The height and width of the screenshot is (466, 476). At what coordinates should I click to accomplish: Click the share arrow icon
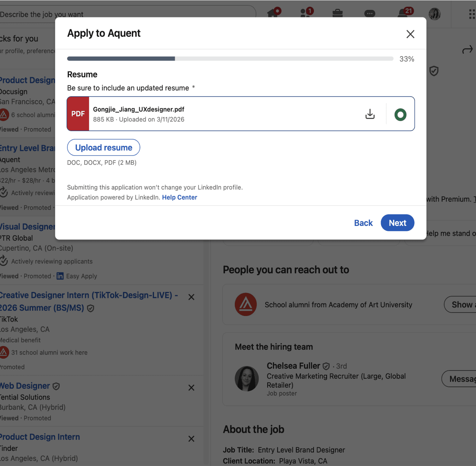coord(467,50)
